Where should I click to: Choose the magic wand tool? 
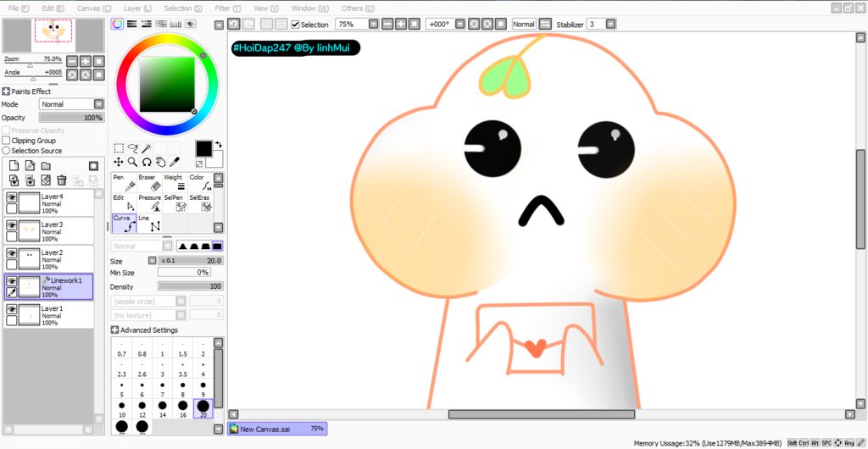pyautogui.click(x=147, y=148)
